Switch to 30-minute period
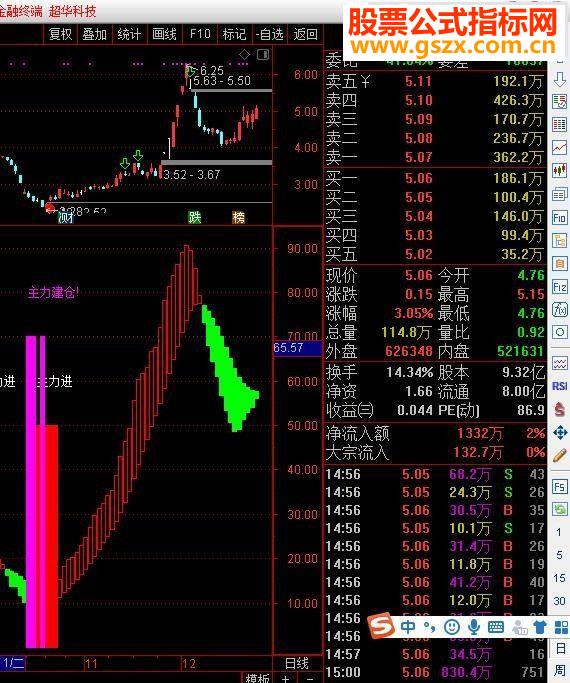Image resolution: width=570 pixels, height=683 pixels. pos(559,601)
